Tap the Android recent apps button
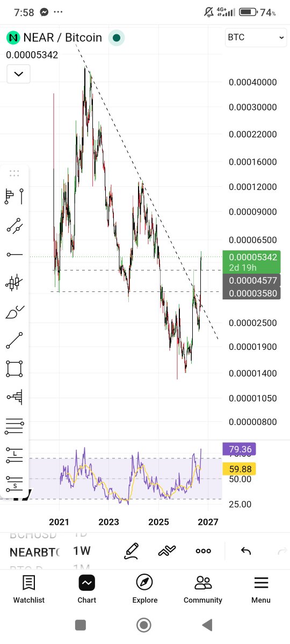The height and width of the screenshot is (644, 290). coord(81,625)
